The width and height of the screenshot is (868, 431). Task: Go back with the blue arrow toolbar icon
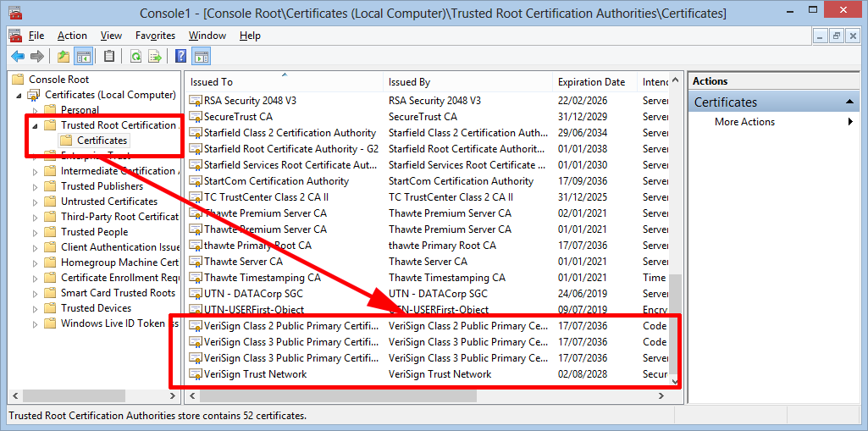(x=18, y=56)
